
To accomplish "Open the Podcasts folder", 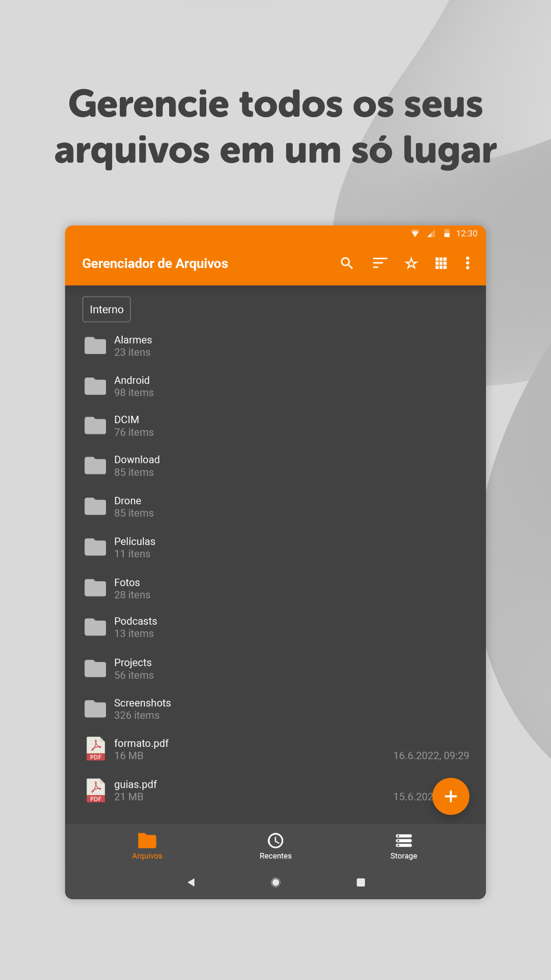I will point(275,627).
